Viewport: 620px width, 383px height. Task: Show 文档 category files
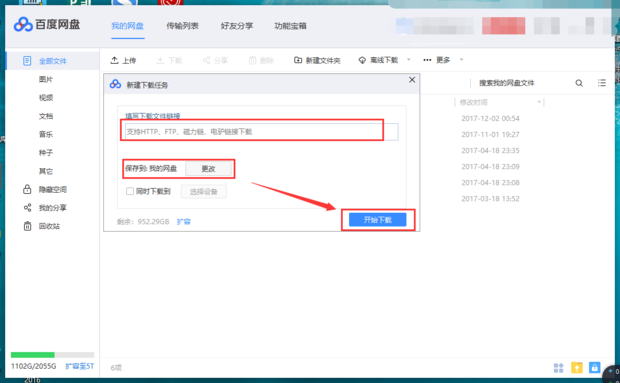pyautogui.click(x=46, y=116)
